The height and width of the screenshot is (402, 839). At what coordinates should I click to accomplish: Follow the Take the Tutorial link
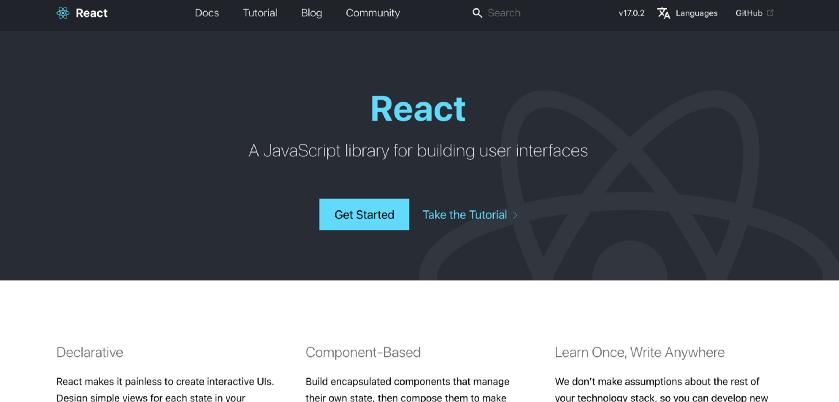tap(464, 215)
